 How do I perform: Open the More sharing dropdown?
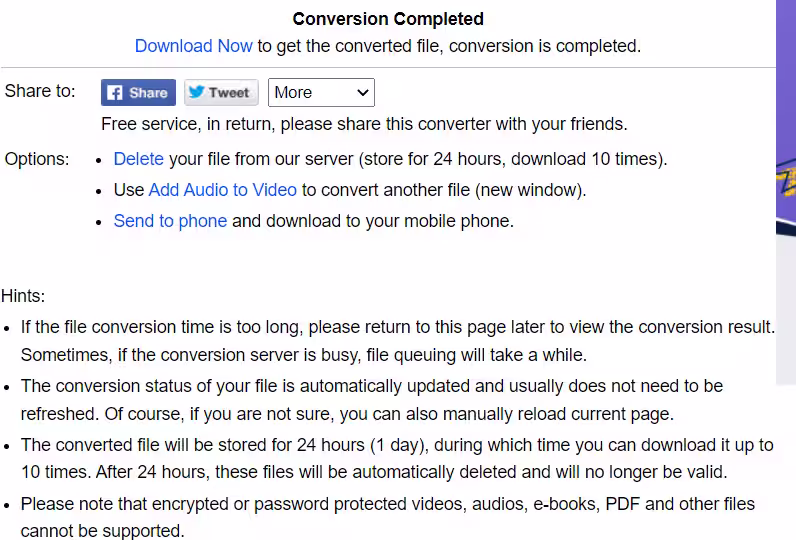321,93
